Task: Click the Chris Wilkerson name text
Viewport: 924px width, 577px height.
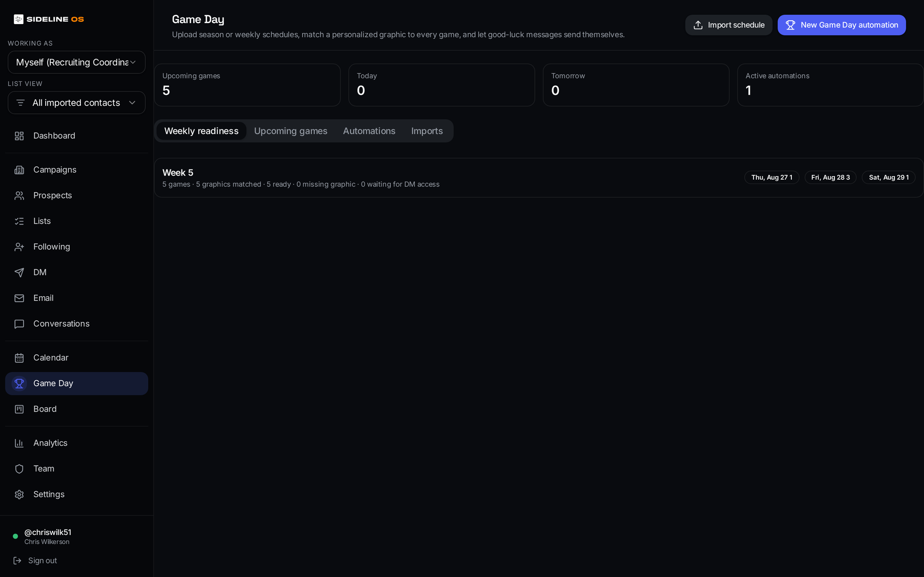Action: click(47, 542)
